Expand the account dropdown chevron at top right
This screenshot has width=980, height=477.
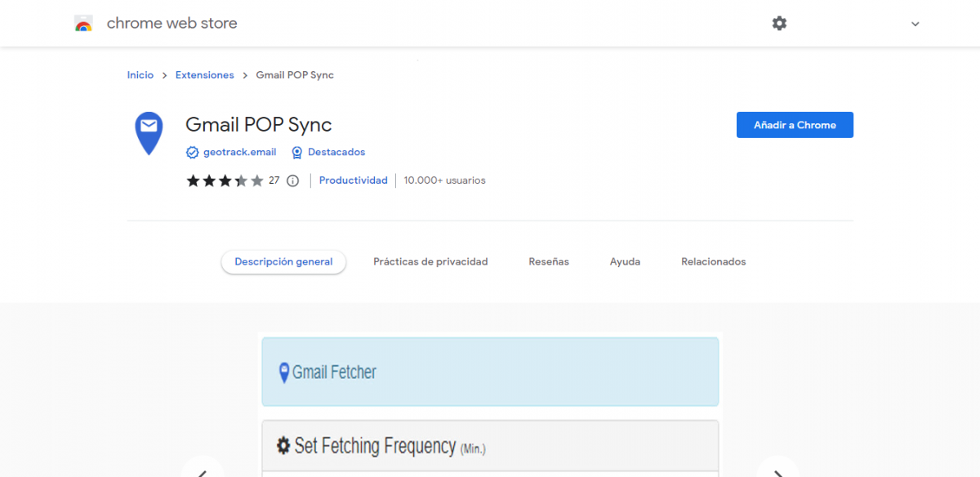(915, 25)
